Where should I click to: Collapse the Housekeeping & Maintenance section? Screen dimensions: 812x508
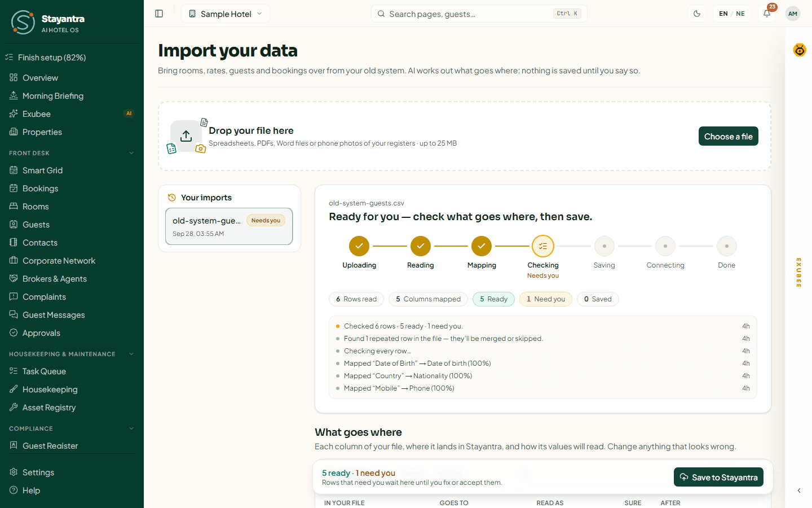click(x=72, y=354)
